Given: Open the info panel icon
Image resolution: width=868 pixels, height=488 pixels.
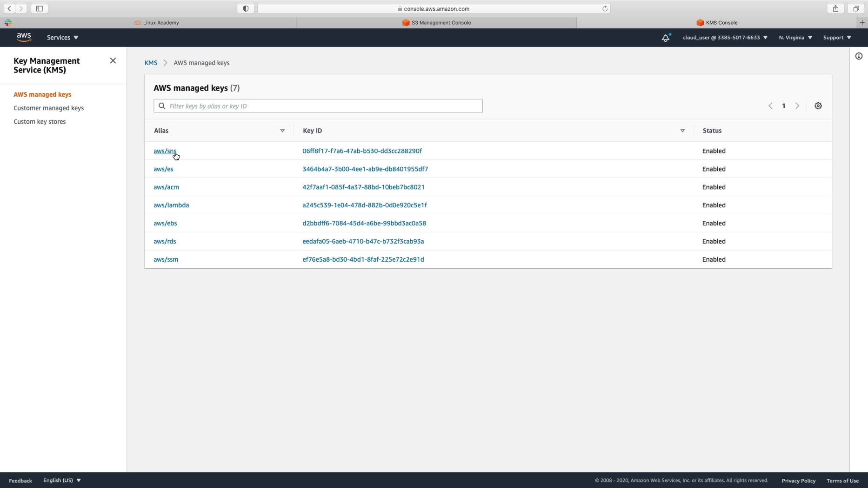Looking at the screenshot, I should pyautogui.click(x=859, y=56).
